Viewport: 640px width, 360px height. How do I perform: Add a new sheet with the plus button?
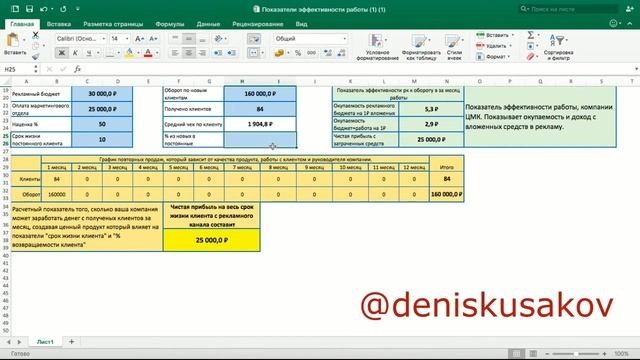tap(71, 342)
